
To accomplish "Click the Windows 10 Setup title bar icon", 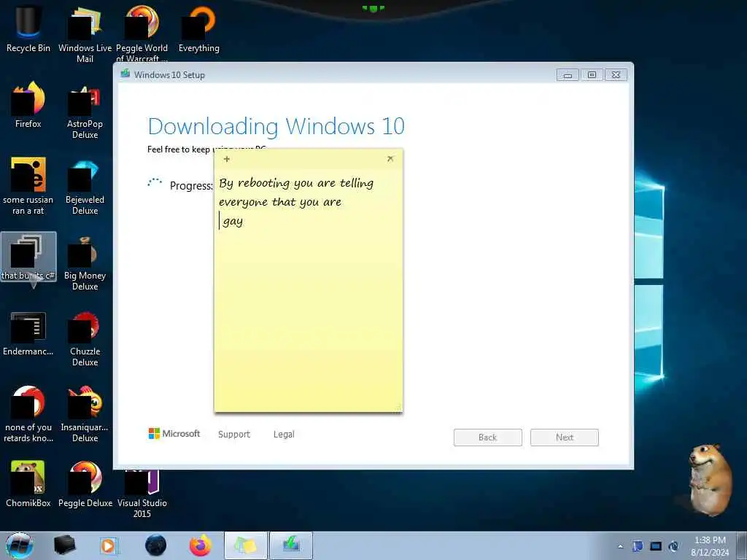I will tap(125, 74).
